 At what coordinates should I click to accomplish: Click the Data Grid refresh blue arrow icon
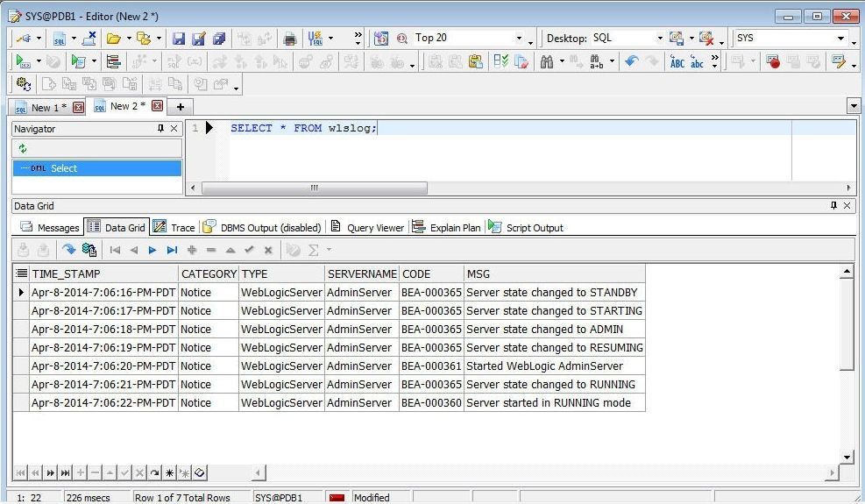68,250
